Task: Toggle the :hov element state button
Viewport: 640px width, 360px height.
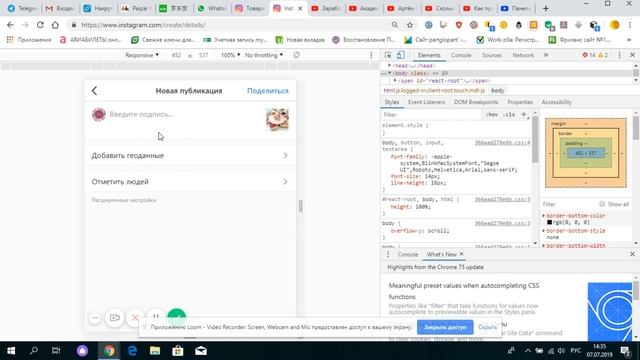Action: click(x=492, y=115)
